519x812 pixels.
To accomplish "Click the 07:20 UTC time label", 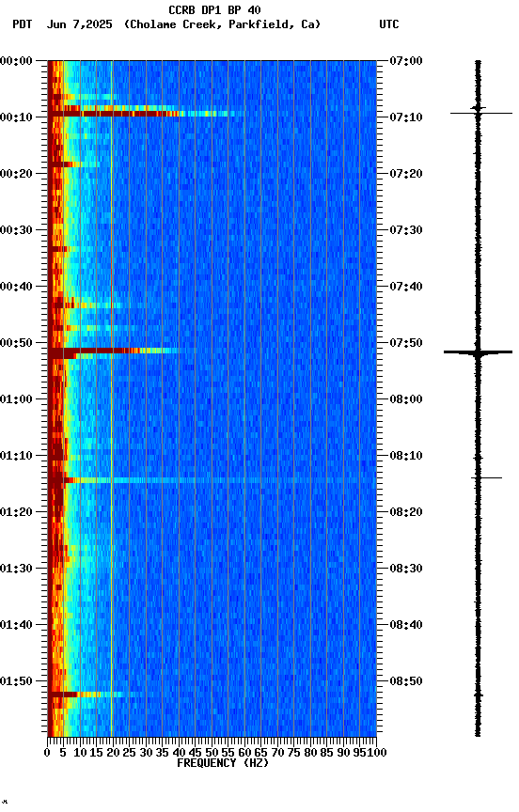I will 406,174.
